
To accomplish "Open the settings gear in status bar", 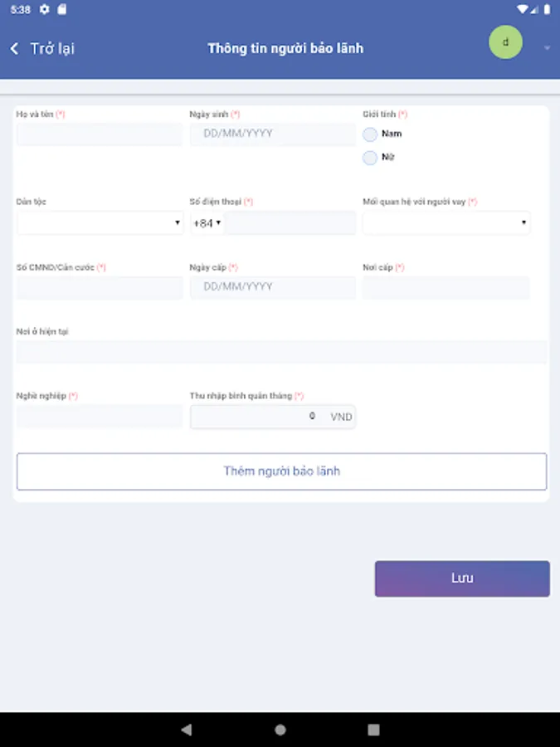I will (x=44, y=9).
